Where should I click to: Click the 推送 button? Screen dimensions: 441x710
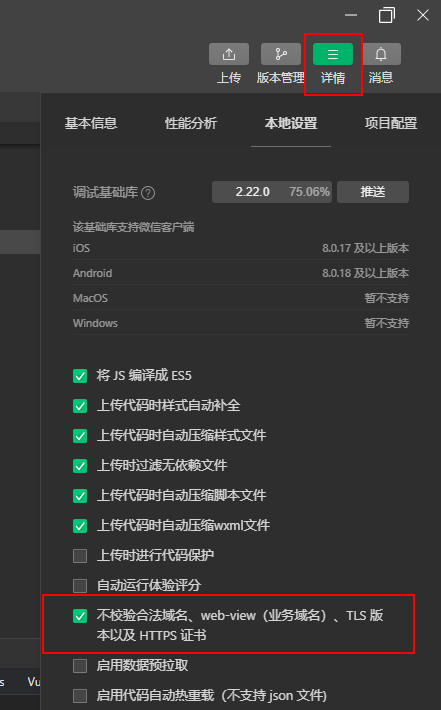click(373, 192)
